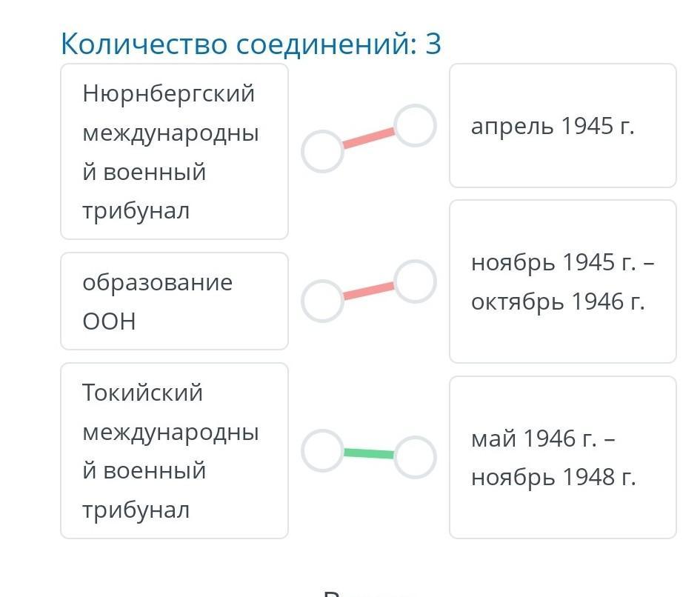This screenshot has height=597, width=700.
Task: Select left connector circle next to образование ООН
Action: pos(322,301)
